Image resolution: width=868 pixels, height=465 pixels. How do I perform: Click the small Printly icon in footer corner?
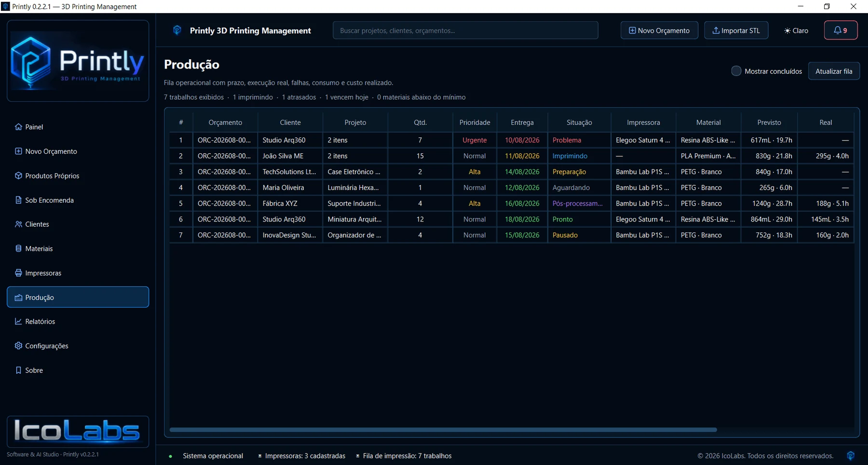[851, 455]
